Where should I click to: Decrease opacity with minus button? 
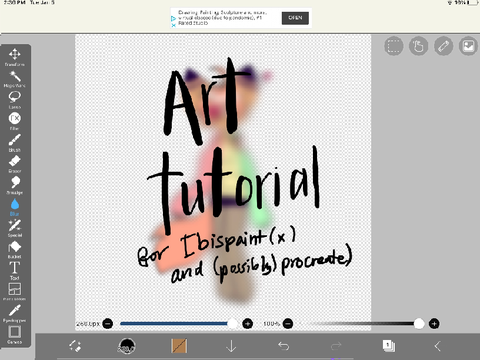coord(288,323)
